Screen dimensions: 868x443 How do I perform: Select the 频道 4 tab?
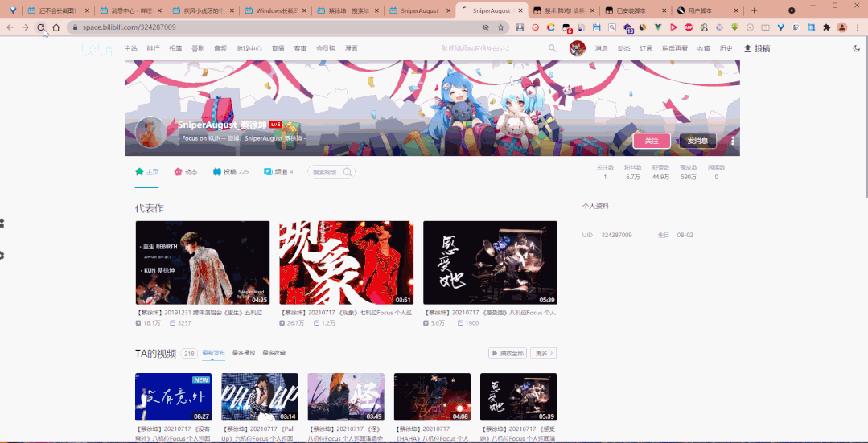278,172
